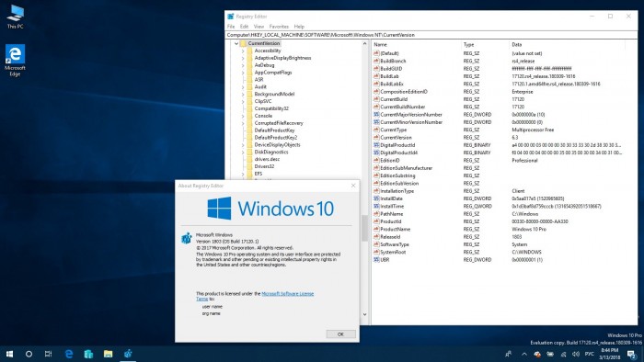
Task: Expand the Accessibility key
Action: click(x=243, y=51)
